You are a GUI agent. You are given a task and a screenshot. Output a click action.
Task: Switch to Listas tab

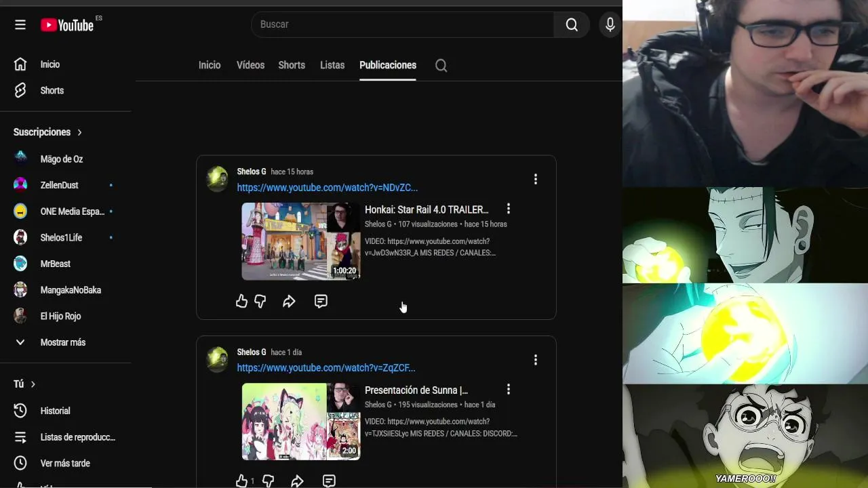[332, 65]
